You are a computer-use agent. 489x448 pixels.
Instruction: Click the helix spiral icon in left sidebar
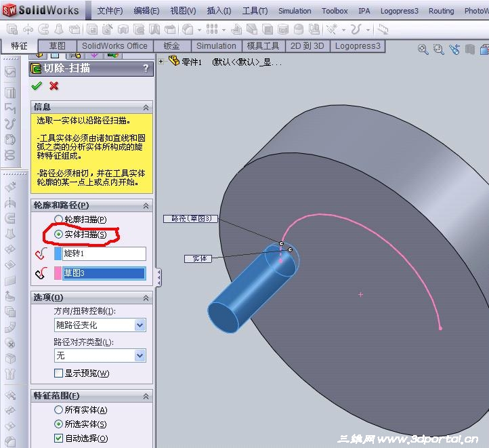point(10,155)
